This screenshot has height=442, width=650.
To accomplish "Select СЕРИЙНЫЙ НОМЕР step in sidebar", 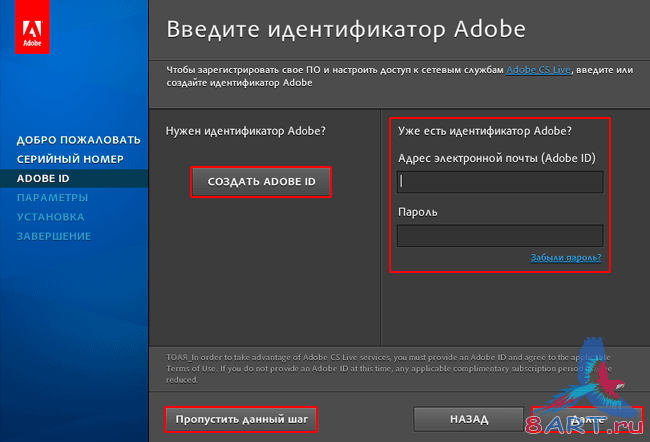I will (70, 159).
